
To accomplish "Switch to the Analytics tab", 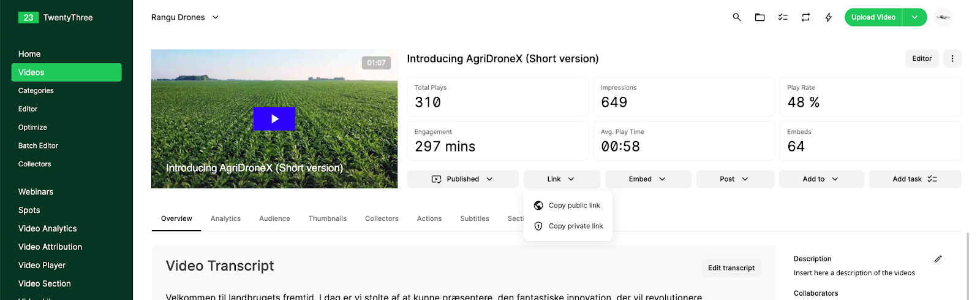I will tap(225, 219).
